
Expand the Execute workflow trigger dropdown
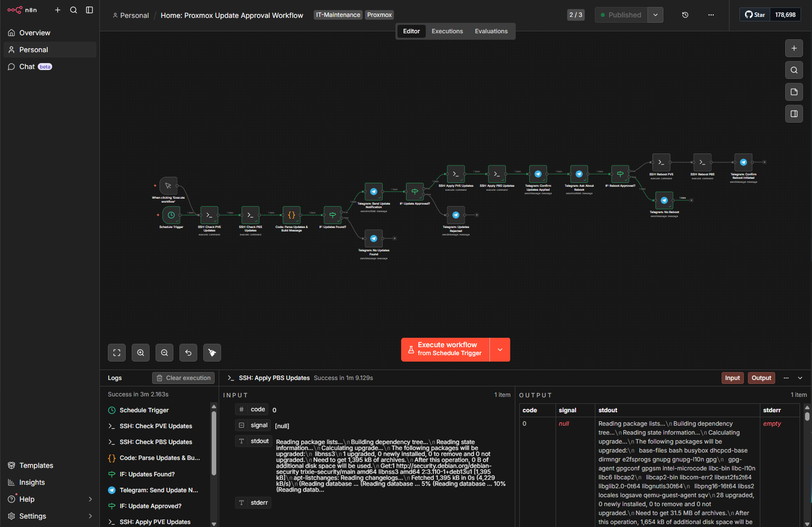tap(500, 350)
